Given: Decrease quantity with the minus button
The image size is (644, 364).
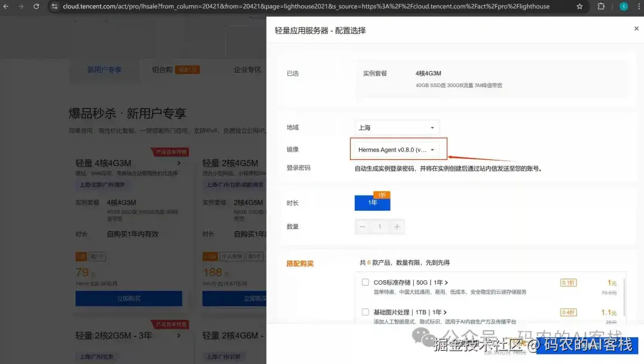Looking at the screenshot, I should tap(363, 226).
